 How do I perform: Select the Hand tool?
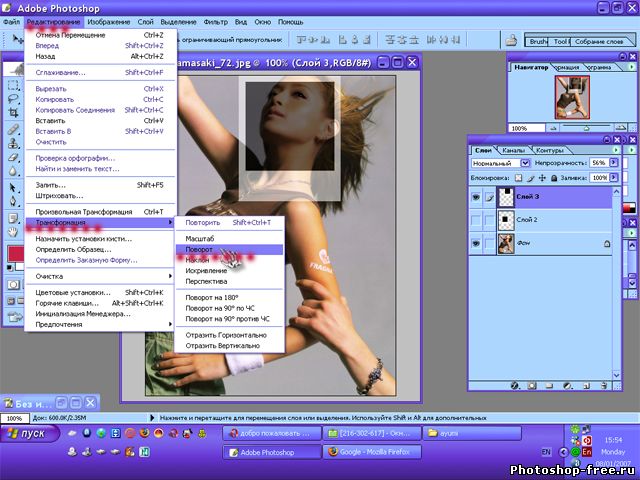[x=13, y=232]
